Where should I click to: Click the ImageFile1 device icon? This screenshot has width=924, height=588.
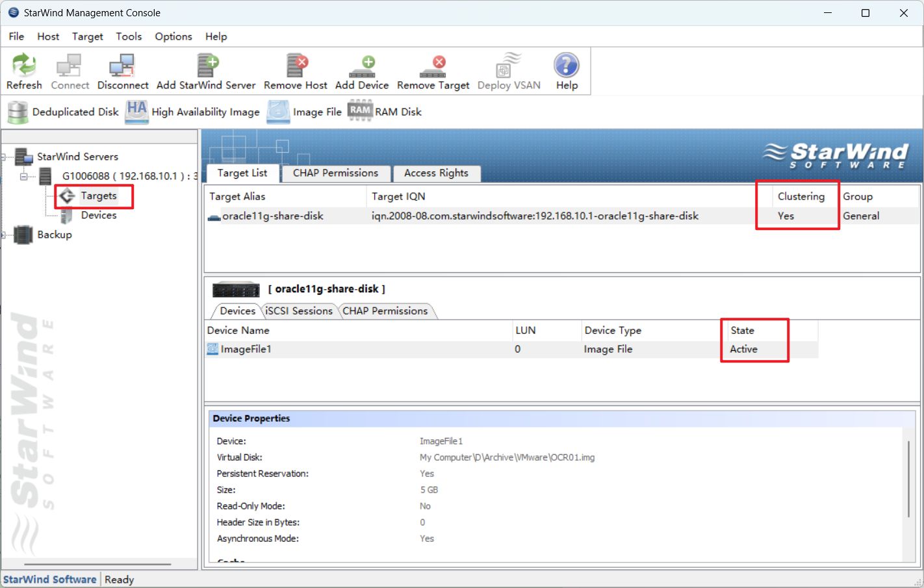pyautogui.click(x=212, y=349)
